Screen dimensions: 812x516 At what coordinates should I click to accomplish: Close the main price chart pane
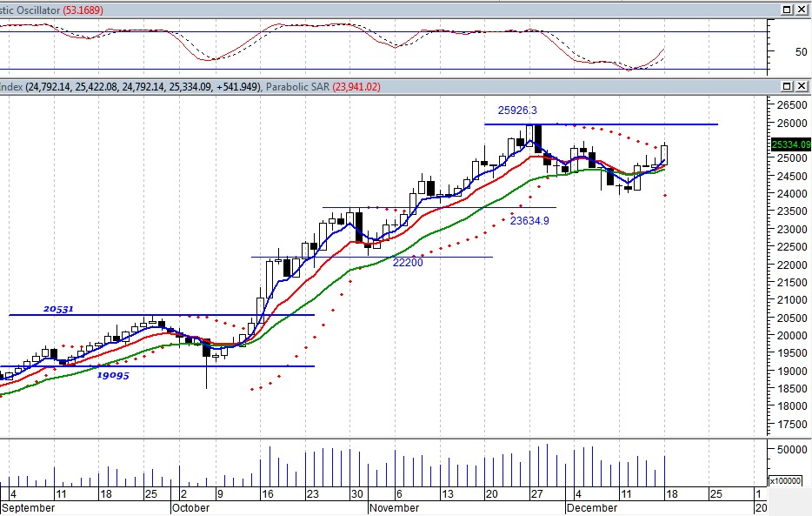pos(802,87)
